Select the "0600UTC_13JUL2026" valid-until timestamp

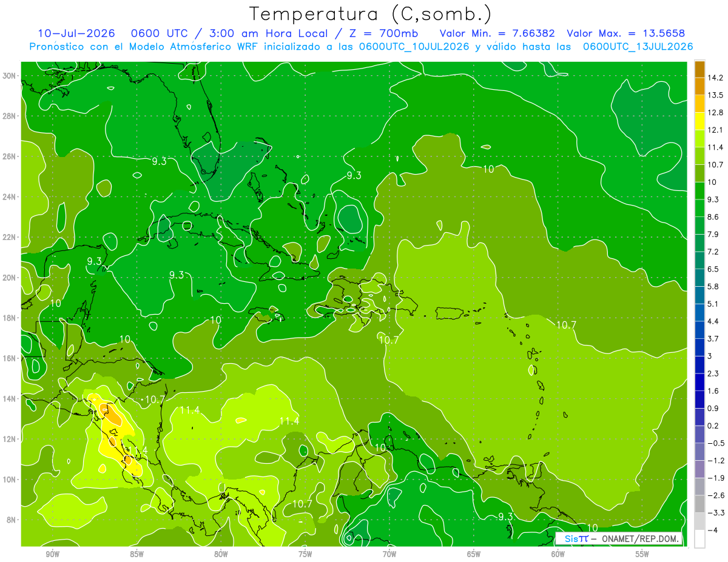(638, 47)
